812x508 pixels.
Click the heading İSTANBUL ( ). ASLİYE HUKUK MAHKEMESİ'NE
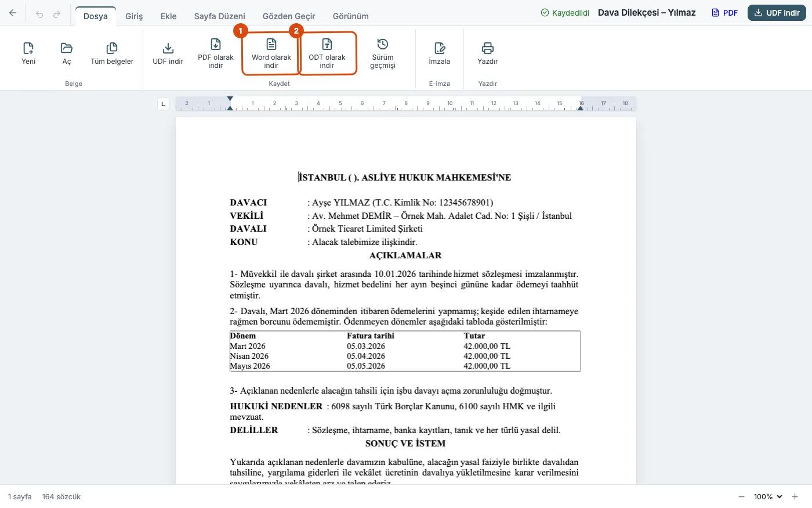tap(405, 178)
